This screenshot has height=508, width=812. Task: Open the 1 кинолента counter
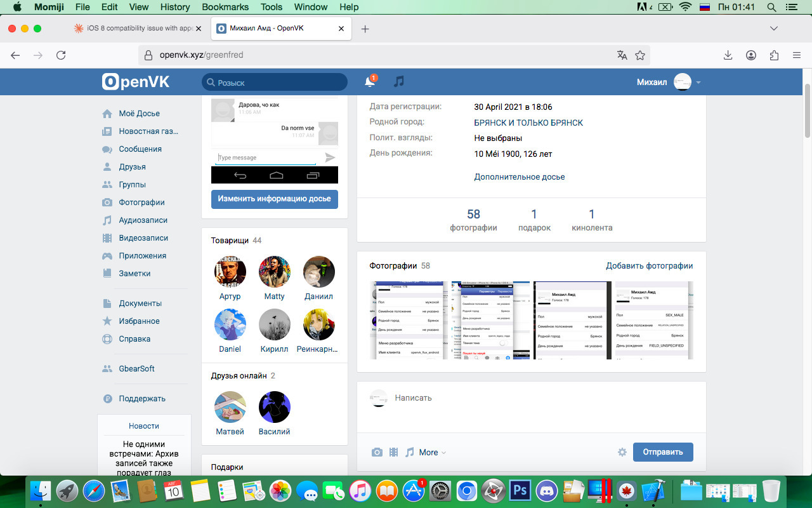(592, 220)
